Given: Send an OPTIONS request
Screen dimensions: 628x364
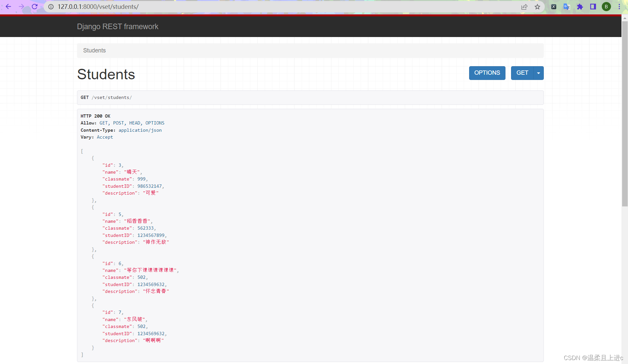Looking at the screenshot, I should pos(487,73).
